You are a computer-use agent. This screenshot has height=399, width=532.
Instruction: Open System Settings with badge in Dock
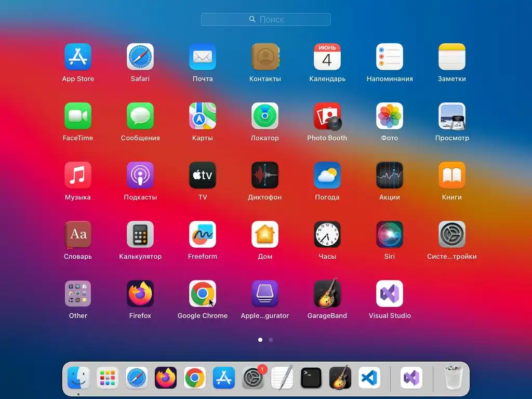(253, 378)
